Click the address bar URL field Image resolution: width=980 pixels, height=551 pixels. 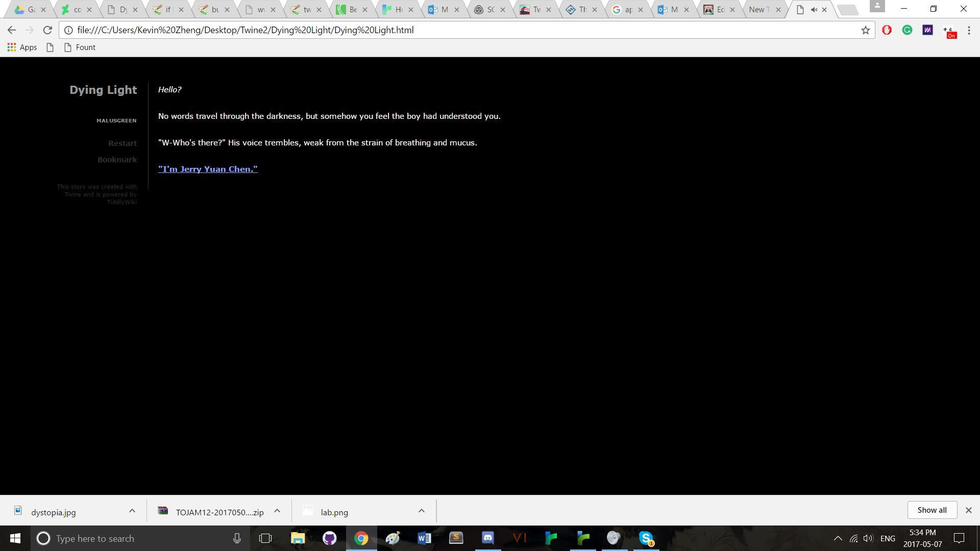point(467,30)
